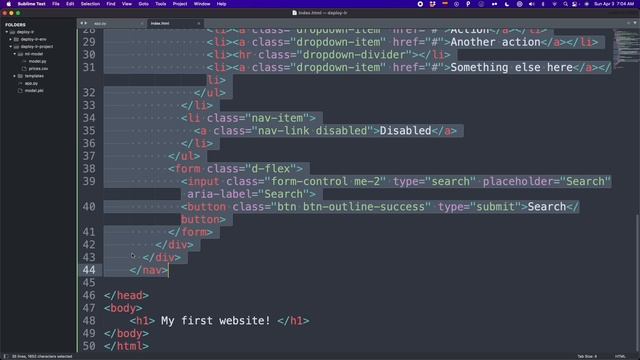Open the Edit menu
Viewport: 640px width, 360px height.
pos(70,4)
